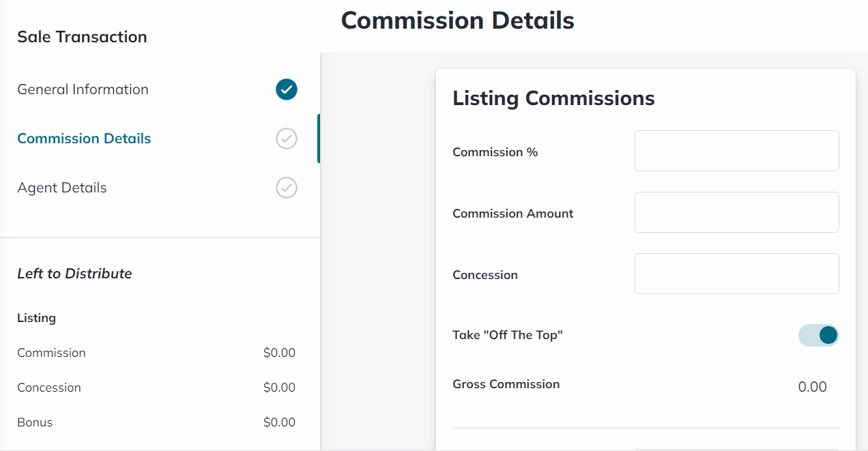Click the completed checkmark beside General Information
Screen dimensions: 868x451
click(286, 89)
